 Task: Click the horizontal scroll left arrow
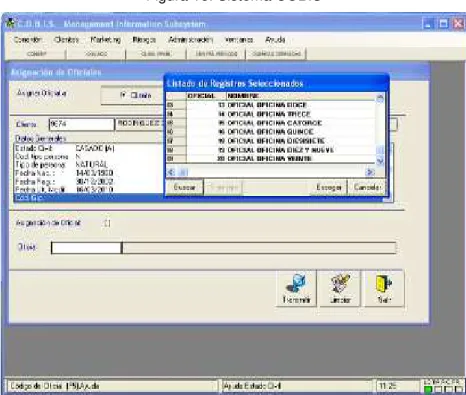click(x=171, y=172)
